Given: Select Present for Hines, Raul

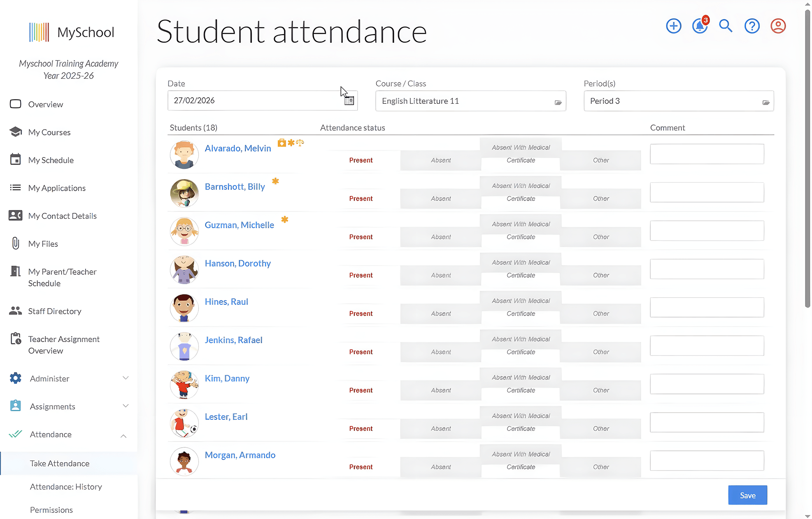Looking at the screenshot, I should pyautogui.click(x=361, y=313).
